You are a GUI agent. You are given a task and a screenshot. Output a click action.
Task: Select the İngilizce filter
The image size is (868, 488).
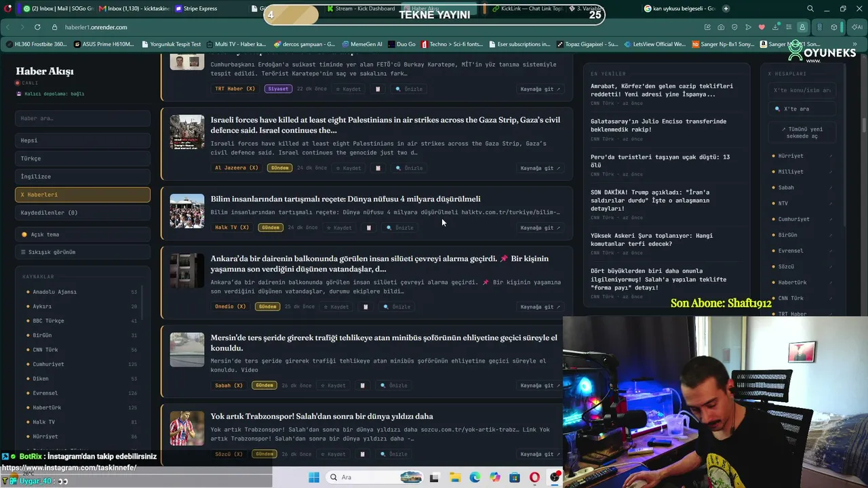click(83, 176)
